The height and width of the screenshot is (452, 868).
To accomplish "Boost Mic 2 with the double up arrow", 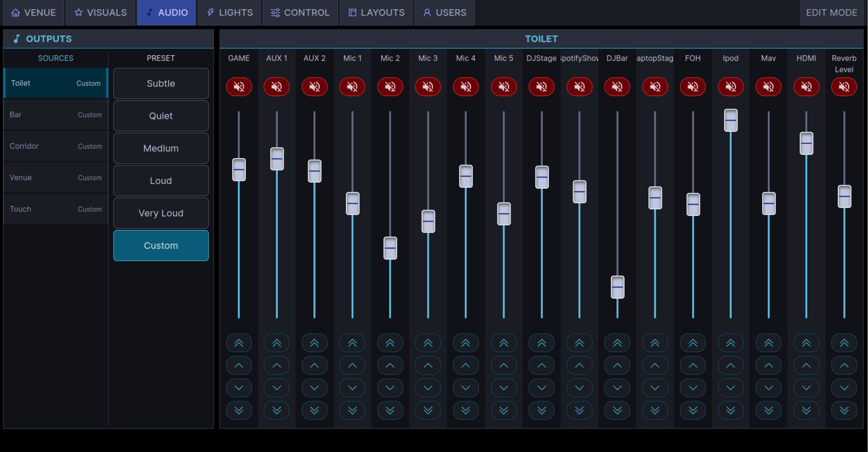I will point(390,343).
